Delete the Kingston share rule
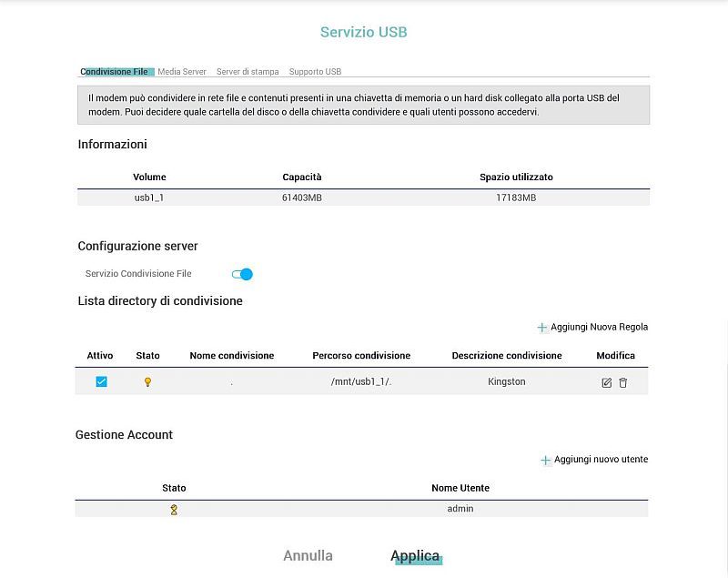Screen dimensions: 728x578 pyautogui.click(x=623, y=382)
